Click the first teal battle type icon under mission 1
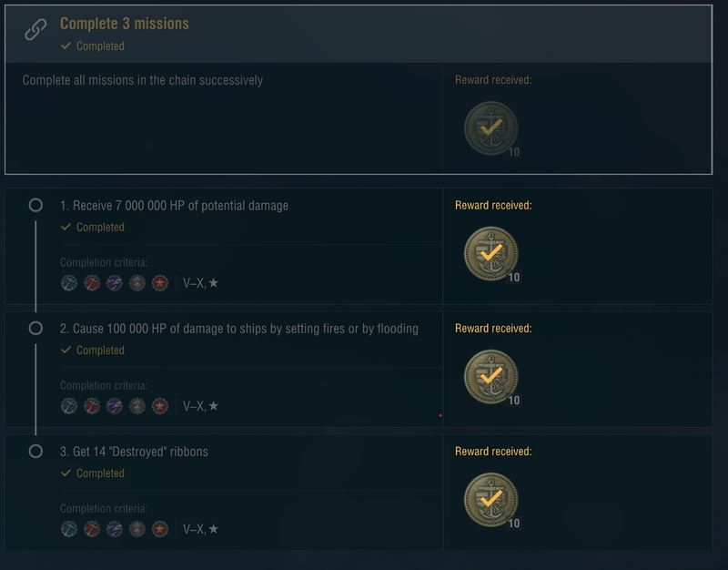The image size is (728, 570). [x=69, y=283]
